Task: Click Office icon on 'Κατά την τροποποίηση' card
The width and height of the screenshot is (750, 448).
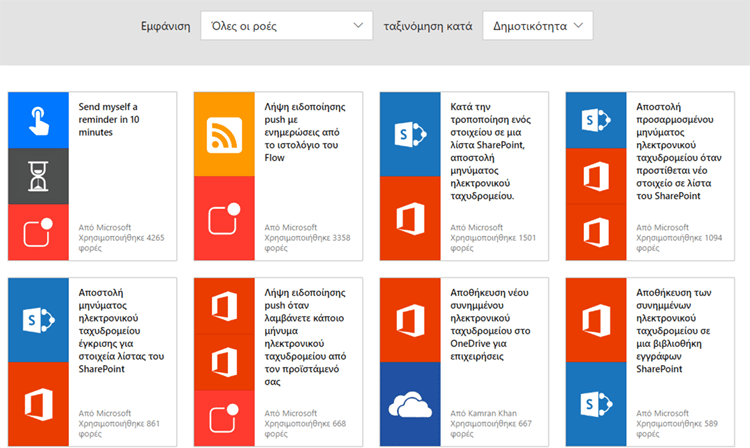Action: (x=410, y=219)
